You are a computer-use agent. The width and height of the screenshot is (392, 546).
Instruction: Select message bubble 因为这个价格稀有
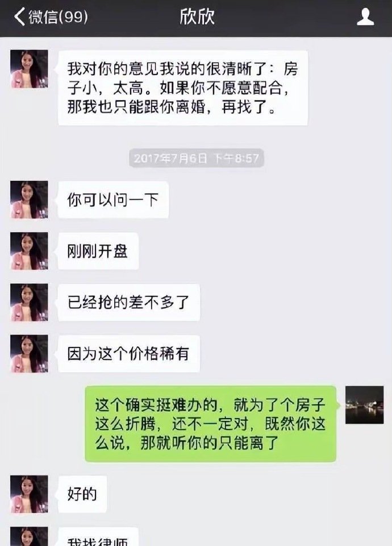tap(128, 353)
